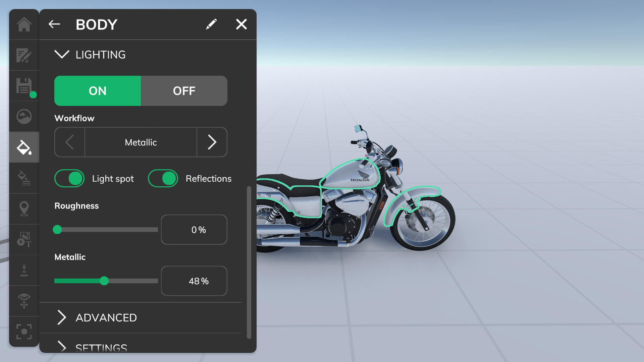Open the eye visibility options icon
The image size is (644, 362).
[x=24, y=301]
